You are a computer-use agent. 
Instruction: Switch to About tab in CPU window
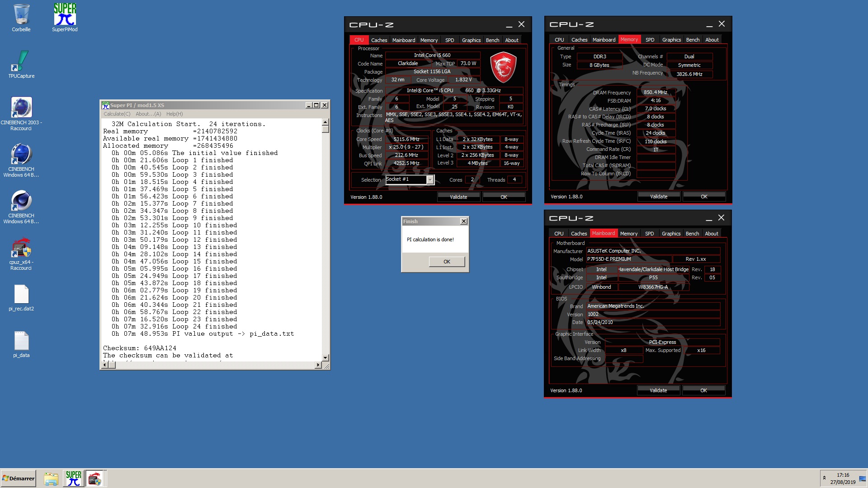pyautogui.click(x=512, y=40)
